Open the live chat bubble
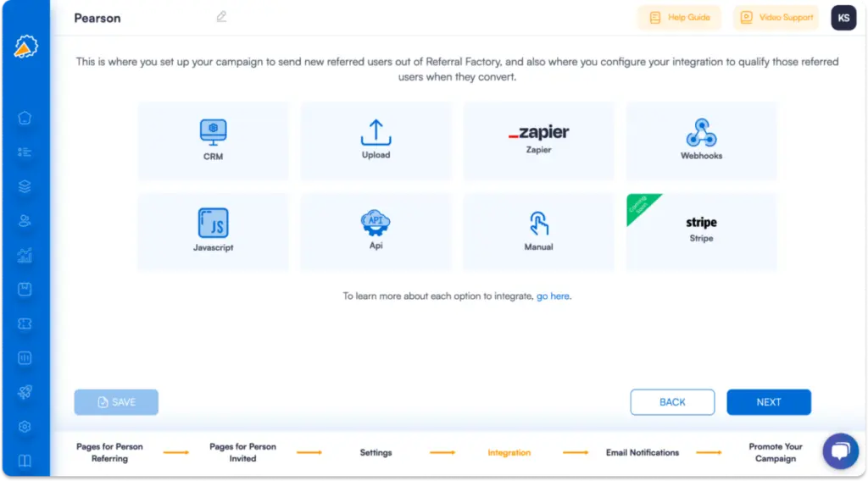This screenshot has height=481, width=868. 840,451
